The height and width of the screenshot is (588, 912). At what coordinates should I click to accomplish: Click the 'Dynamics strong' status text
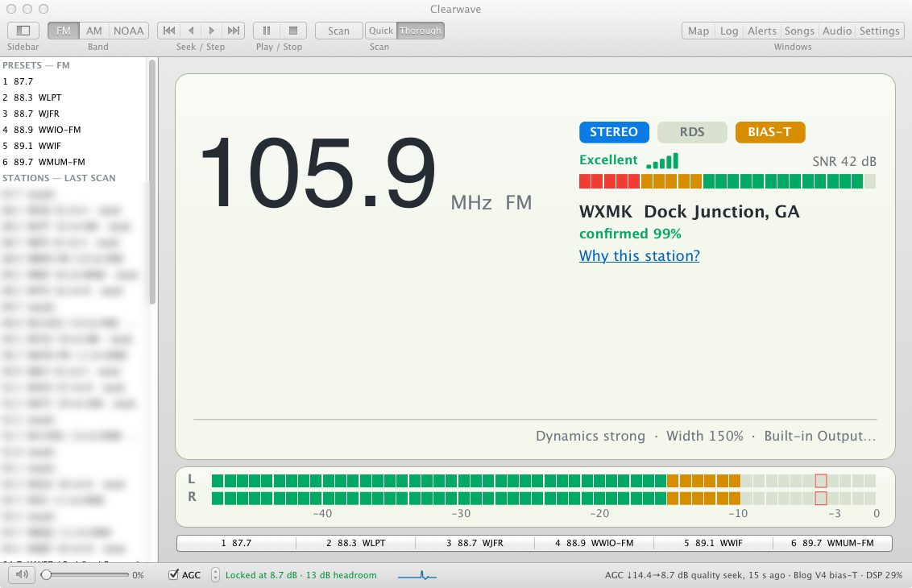point(591,436)
